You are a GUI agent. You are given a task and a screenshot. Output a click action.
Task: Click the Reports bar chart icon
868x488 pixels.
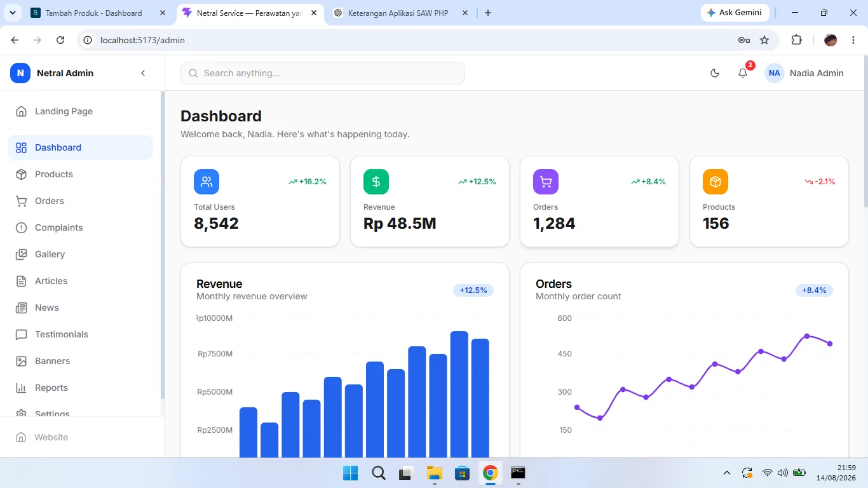tap(22, 388)
